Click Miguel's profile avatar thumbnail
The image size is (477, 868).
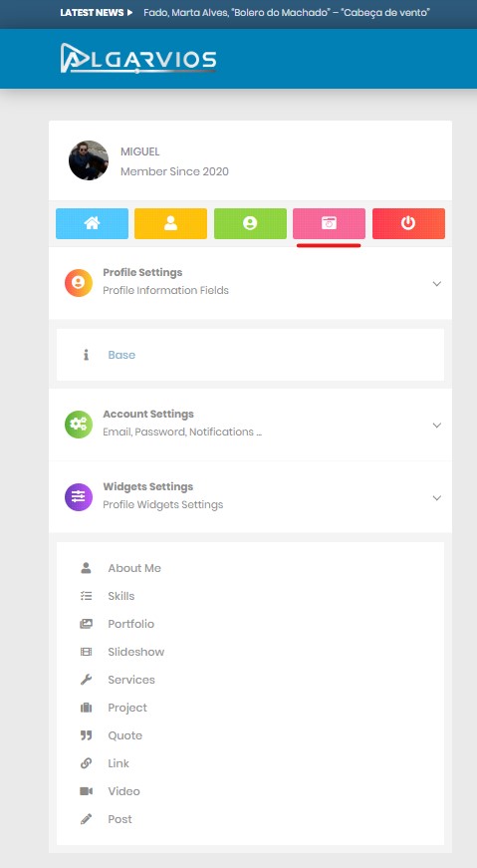(89, 160)
